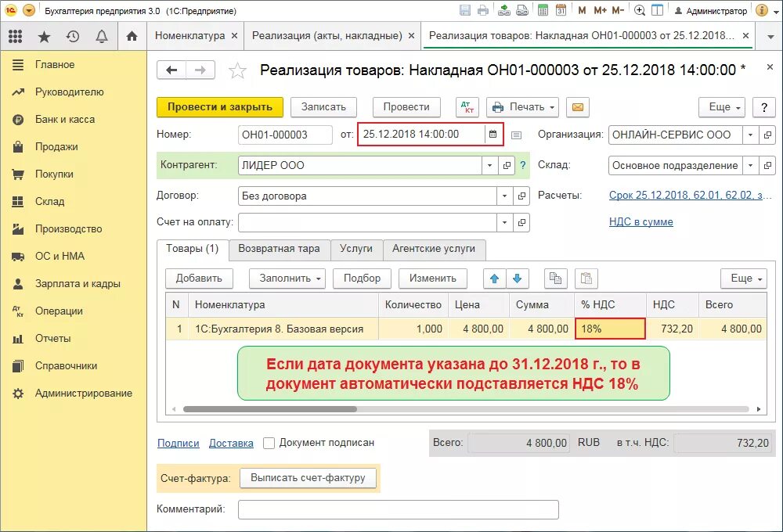Navigate back with the left arrow
Image resolution: width=783 pixels, height=532 pixels.
point(171,70)
